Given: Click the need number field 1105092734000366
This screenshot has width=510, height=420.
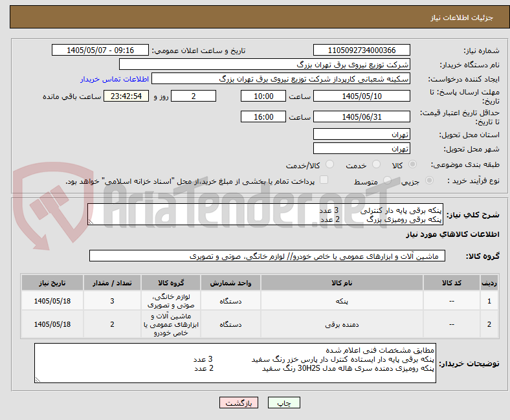Looking at the screenshot, I should pyautogui.click(x=361, y=50).
